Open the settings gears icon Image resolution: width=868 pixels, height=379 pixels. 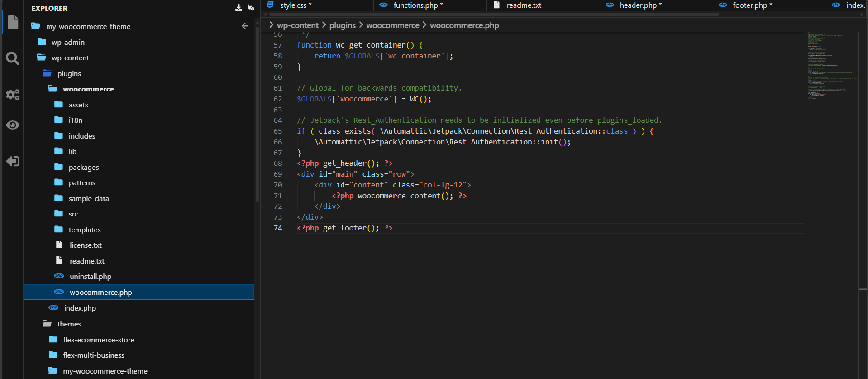pyautogui.click(x=13, y=94)
